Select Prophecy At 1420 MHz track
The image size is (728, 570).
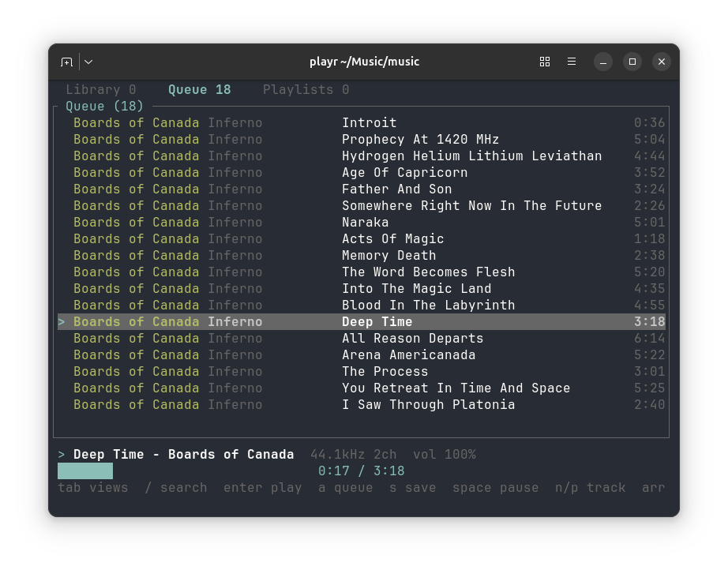pos(361,139)
